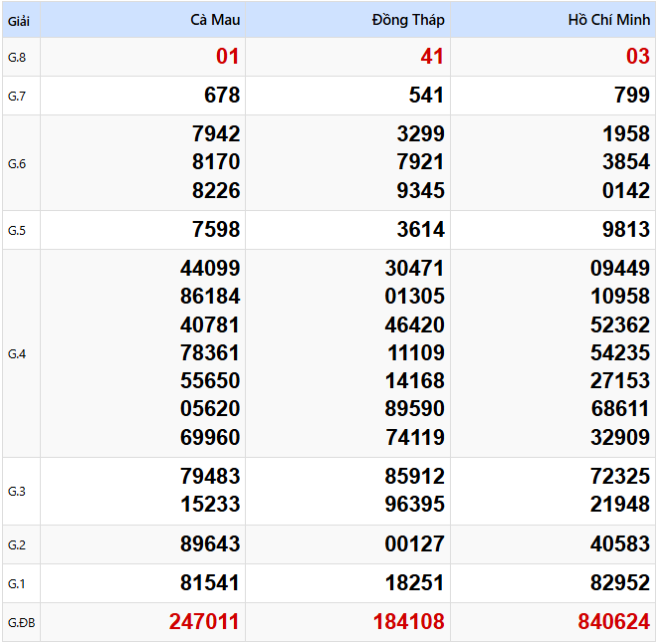Click the G.1 number 81541
Image resolution: width=658 pixels, height=644 pixels.
click(210, 582)
